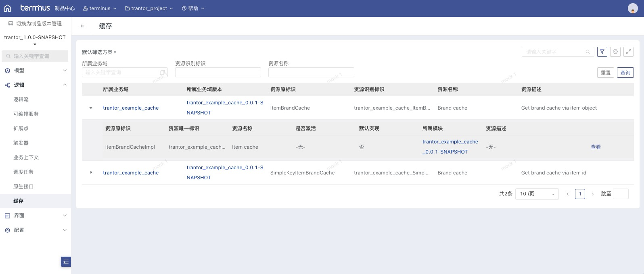Expand the SimpleKeyItemBrandCache row
Screen dimensions: 644x274
pyautogui.click(x=91, y=172)
